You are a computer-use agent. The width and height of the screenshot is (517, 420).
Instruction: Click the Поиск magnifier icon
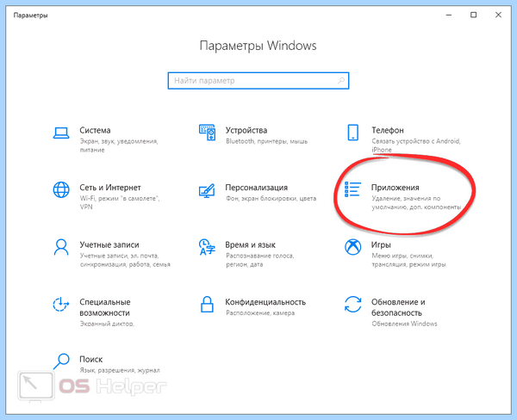click(61, 361)
